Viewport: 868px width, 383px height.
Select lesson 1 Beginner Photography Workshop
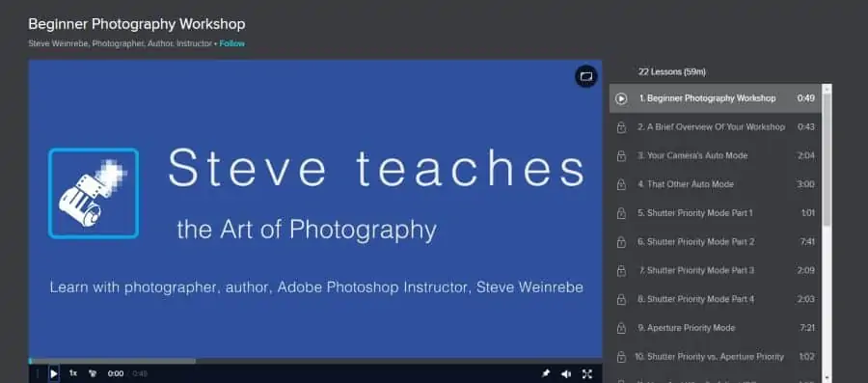click(x=716, y=98)
